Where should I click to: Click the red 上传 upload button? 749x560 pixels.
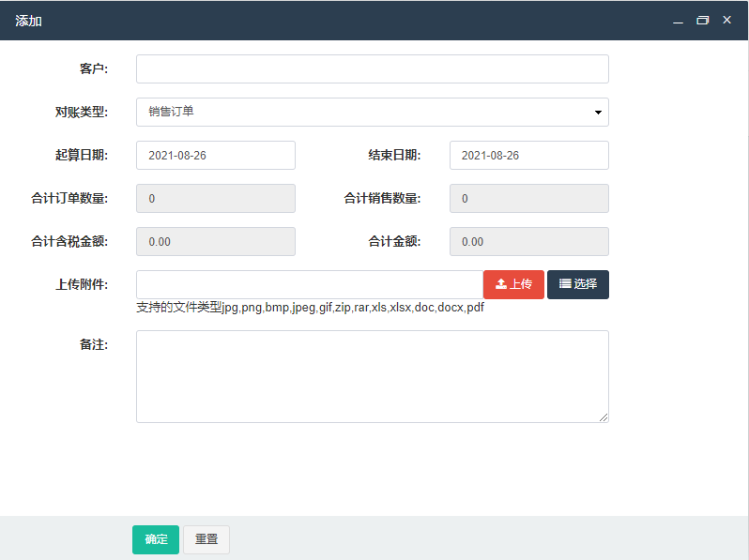click(513, 284)
